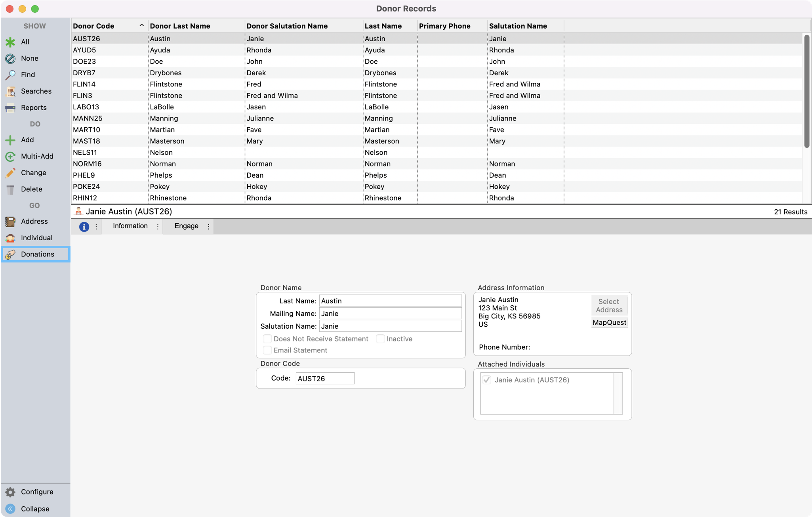Select the Information tab

click(x=130, y=226)
